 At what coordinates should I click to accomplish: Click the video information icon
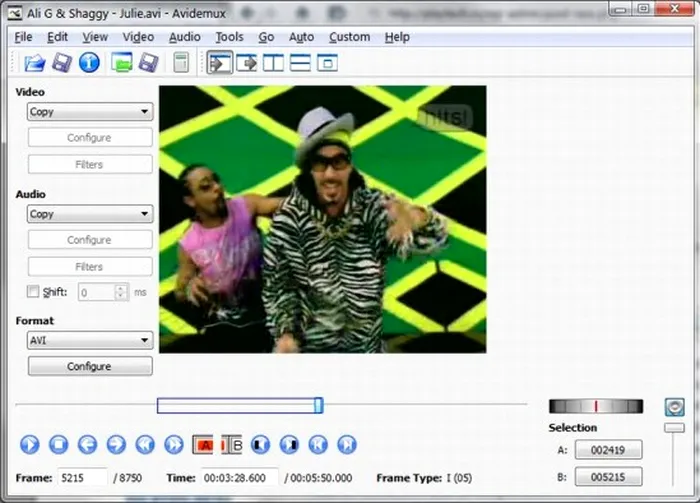90,63
